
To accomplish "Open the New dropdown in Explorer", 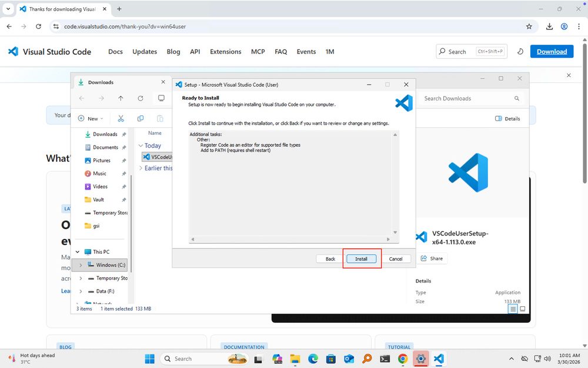I will (x=91, y=118).
